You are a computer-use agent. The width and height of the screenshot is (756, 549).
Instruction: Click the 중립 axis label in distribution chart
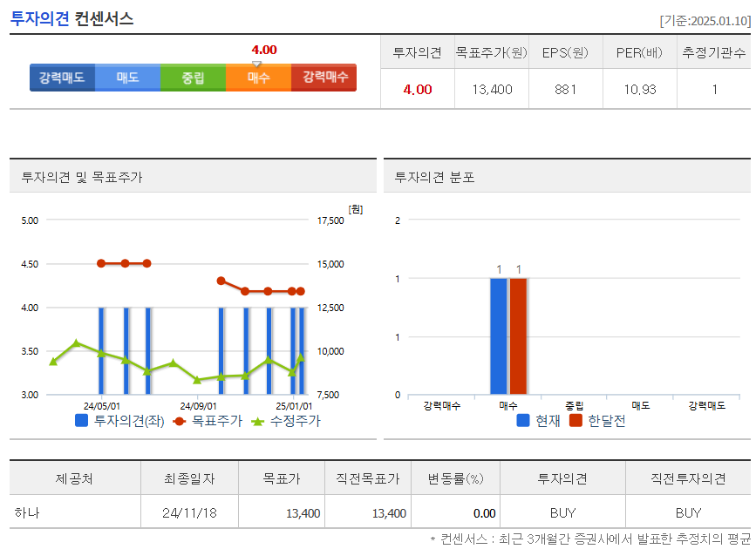click(575, 406)
